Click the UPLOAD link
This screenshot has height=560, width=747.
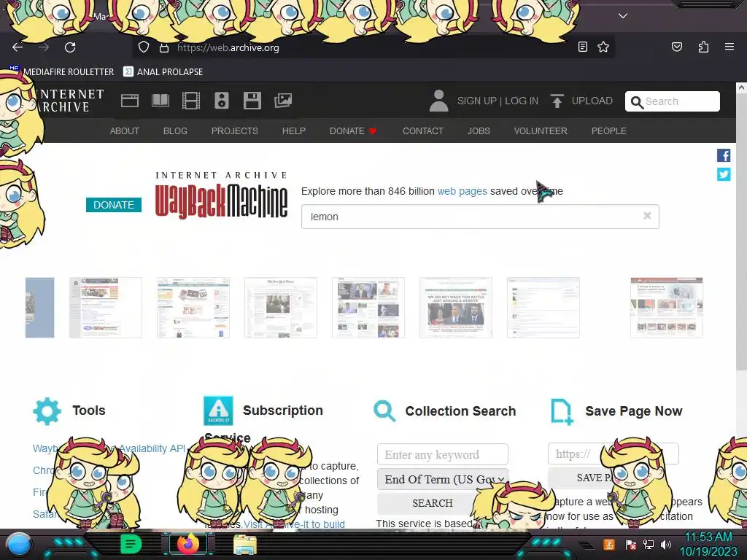coord(592,101)
